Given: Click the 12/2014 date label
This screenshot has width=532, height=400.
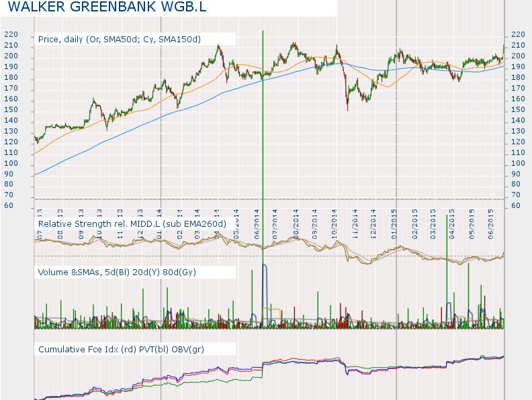Looking at the screenshot, I should [x=373, y=224].
